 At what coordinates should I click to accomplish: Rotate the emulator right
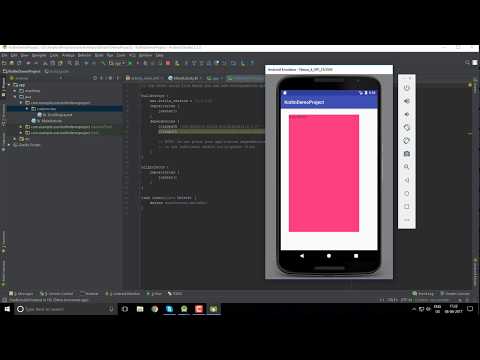(x=407, y=141)
